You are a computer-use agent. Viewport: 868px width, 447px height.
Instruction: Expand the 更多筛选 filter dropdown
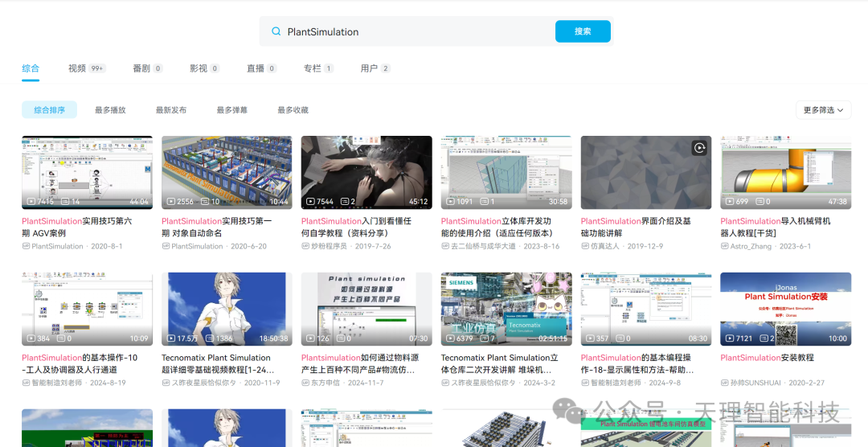pyautogui.click(x=823, y=109)
